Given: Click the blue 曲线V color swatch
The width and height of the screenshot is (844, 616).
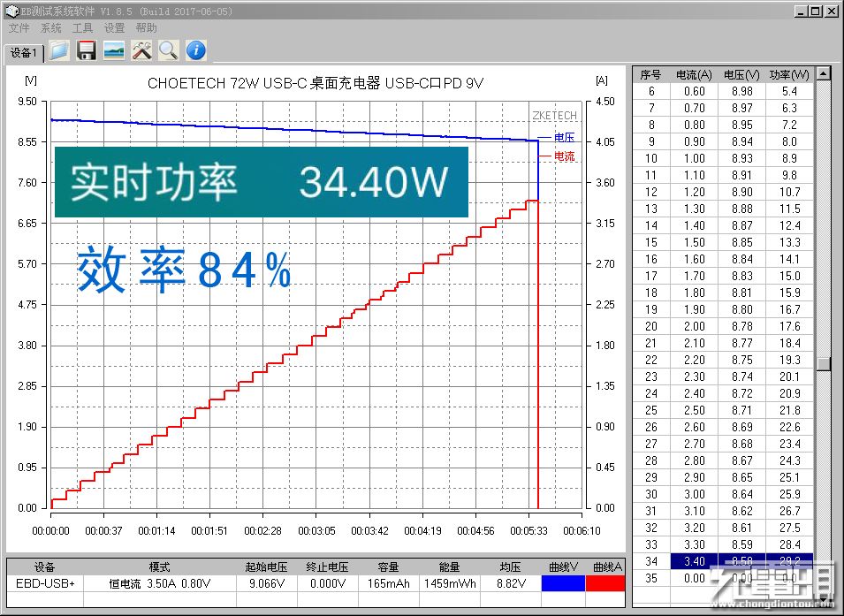Looking at the screenshot, I should tap(563, 583).
